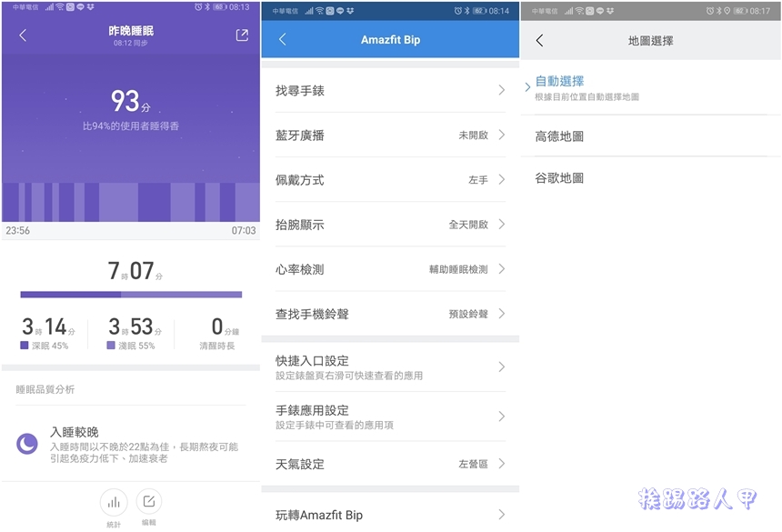Select 自動選擇 map option
This screenshot has width=782, height=532.
(651, 87)
